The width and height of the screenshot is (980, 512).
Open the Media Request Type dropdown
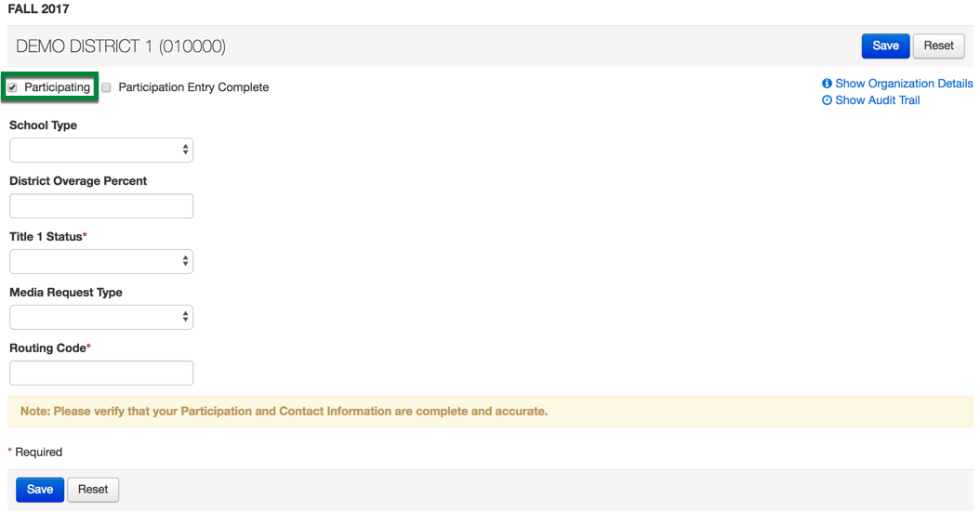(x=101, y=317)
